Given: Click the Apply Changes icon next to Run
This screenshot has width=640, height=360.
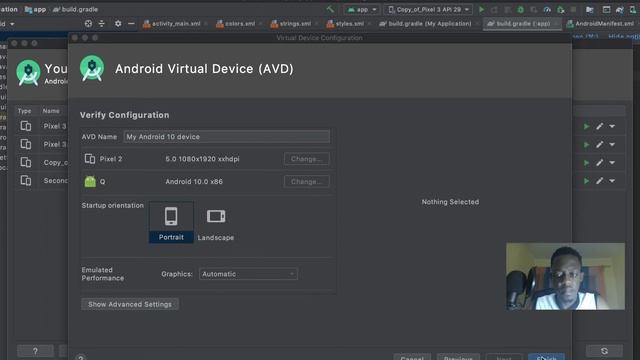Looking at the screenshot, I should (494, 9).
